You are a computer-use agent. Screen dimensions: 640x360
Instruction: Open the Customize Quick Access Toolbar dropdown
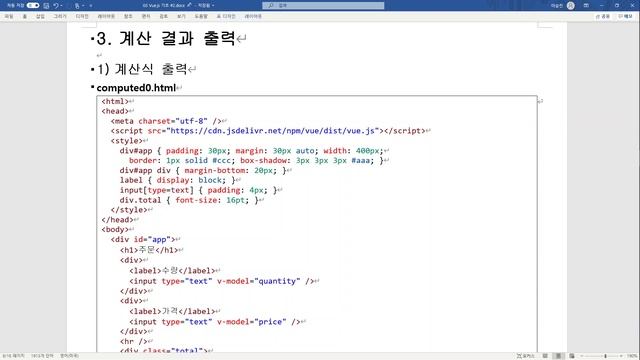pos(91,6)
